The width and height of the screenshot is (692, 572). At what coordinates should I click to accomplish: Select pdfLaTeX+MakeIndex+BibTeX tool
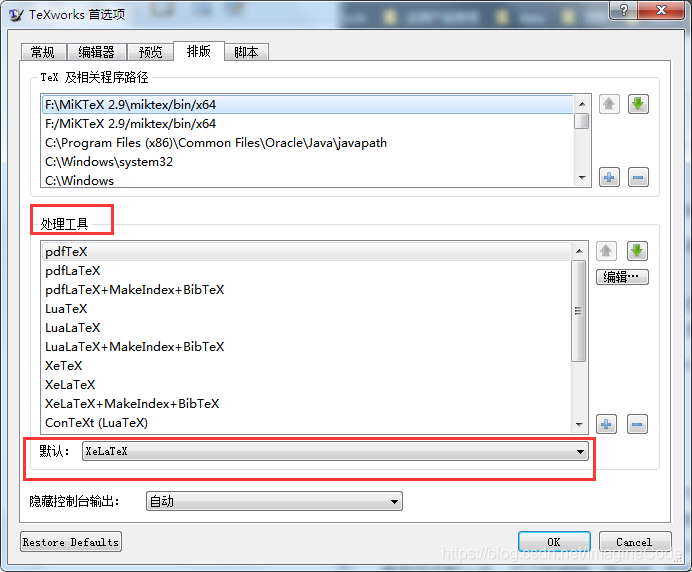[x=307, y=290]
